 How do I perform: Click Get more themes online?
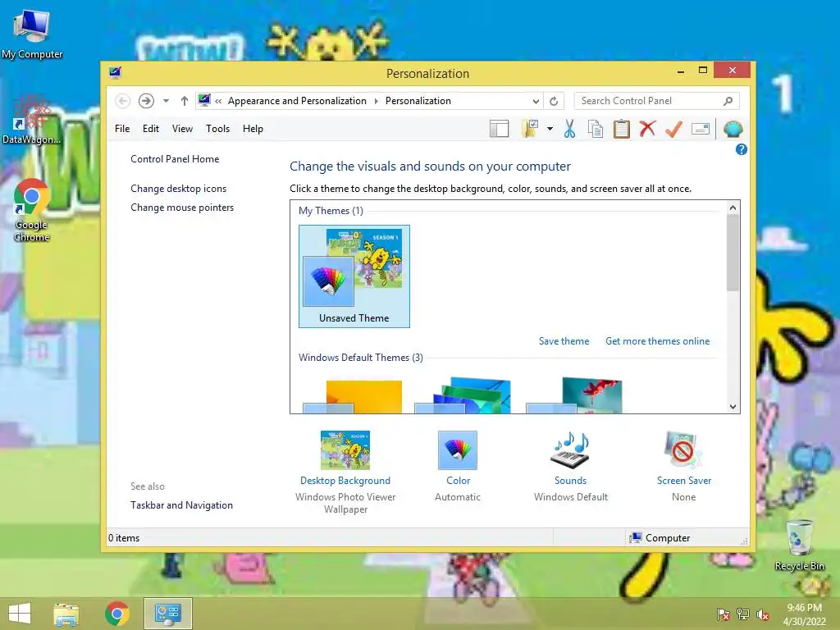(x=657, y=341)
